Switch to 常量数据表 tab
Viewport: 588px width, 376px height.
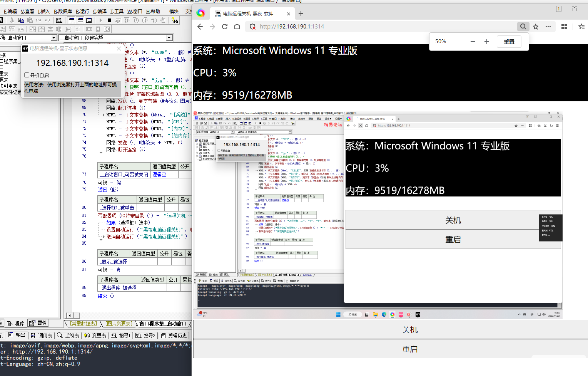[x=84, y=324]
